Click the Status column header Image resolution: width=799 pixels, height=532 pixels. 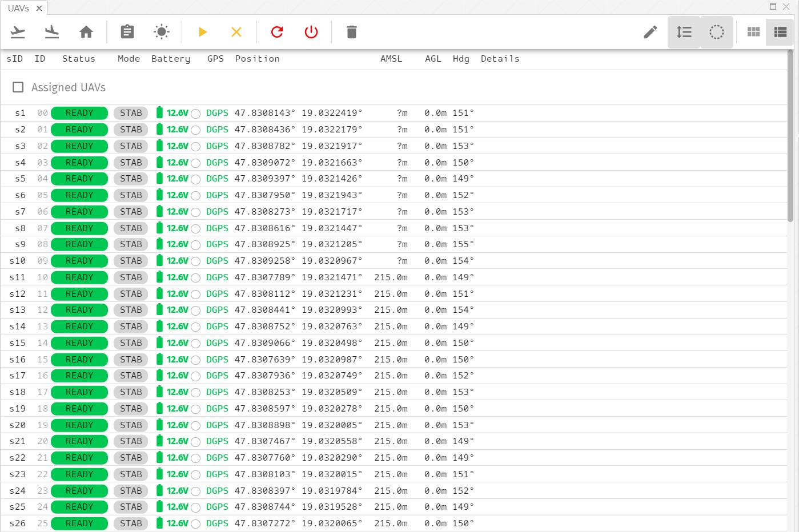point(78,58)
